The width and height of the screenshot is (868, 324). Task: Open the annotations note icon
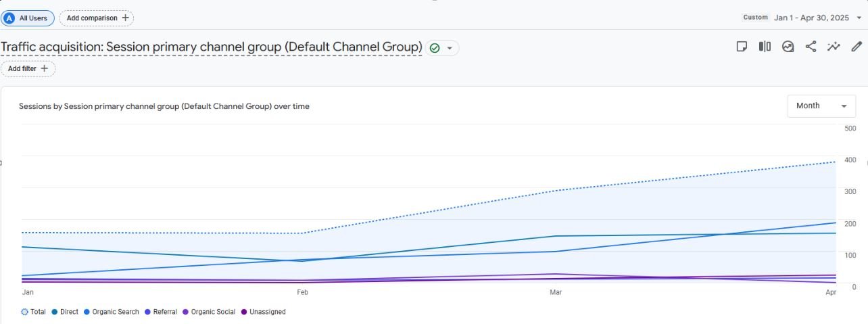(742, 47)
